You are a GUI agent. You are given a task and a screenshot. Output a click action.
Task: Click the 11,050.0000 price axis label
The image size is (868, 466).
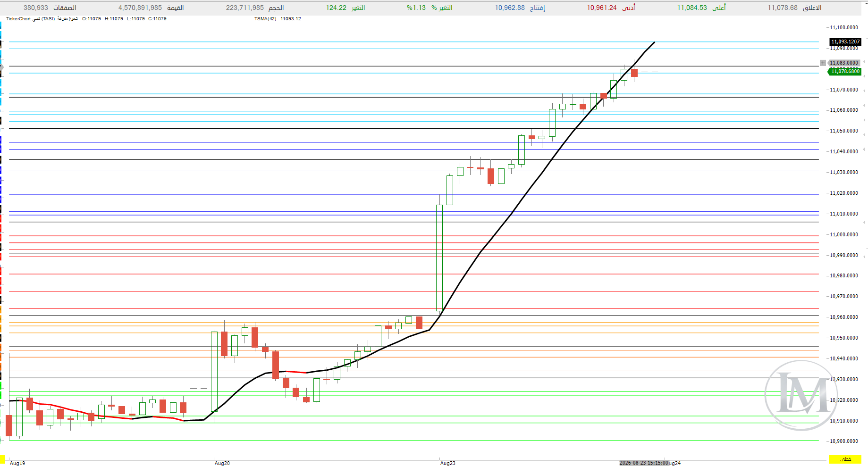tap(844, 131)
